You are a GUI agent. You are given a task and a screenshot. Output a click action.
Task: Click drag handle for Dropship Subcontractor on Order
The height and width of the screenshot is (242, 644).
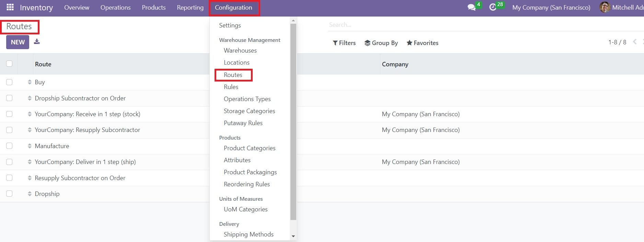click(30, 98)
